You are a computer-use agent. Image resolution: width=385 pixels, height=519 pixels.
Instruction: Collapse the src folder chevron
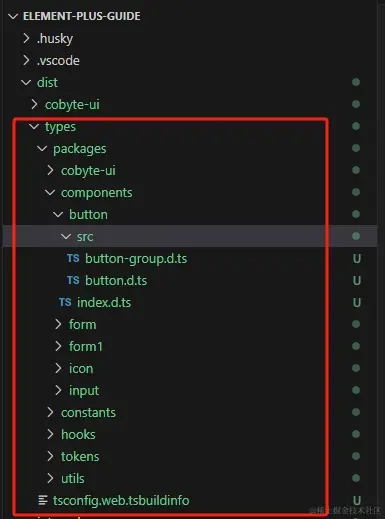[66, 236]
